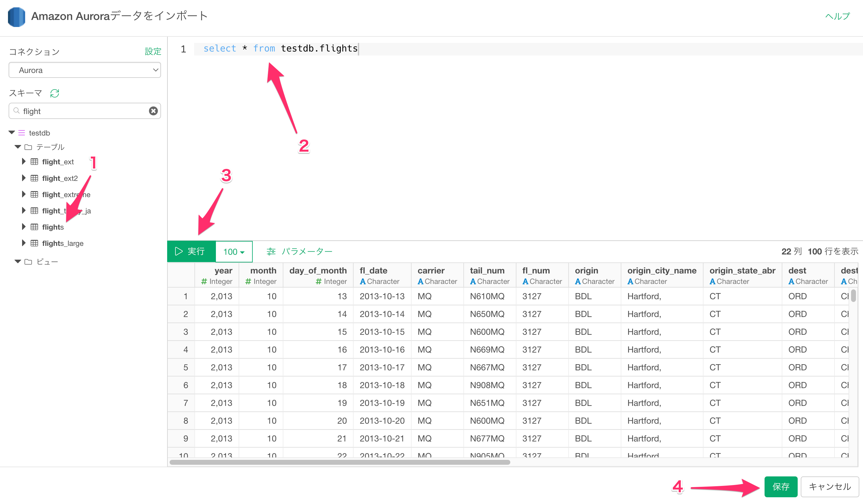The width and height of the screenshot is (863, 504).
Task: Click the テーブル folder icon
Action: coord(29,147)
